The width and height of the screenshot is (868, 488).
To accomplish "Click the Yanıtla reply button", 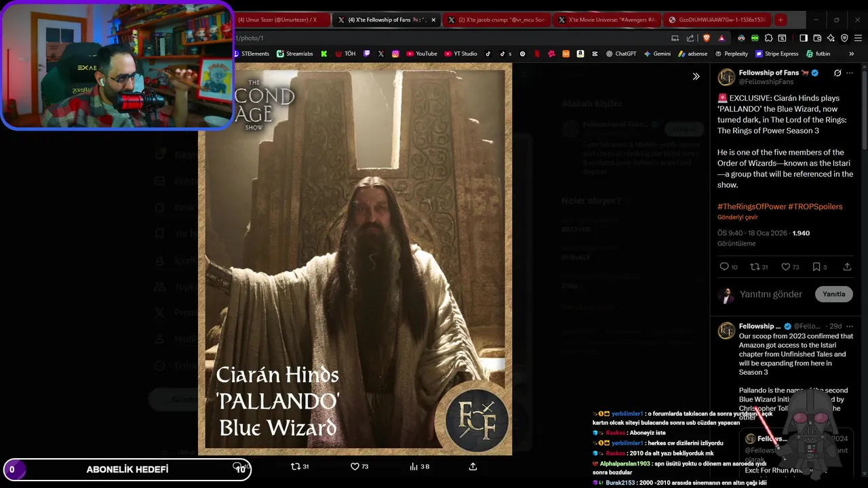I will tap(833, 294).
